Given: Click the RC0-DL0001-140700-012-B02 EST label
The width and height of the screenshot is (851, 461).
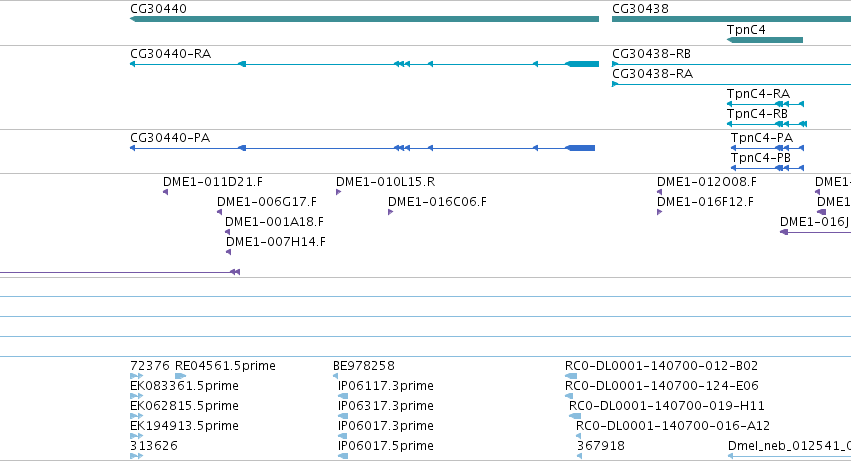Looking at the screenshot, I should 662,366.
